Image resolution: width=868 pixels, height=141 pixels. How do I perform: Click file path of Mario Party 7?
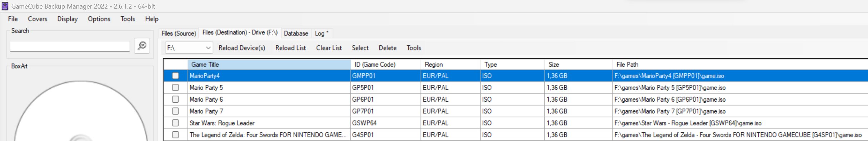click(x=670, y=111)
